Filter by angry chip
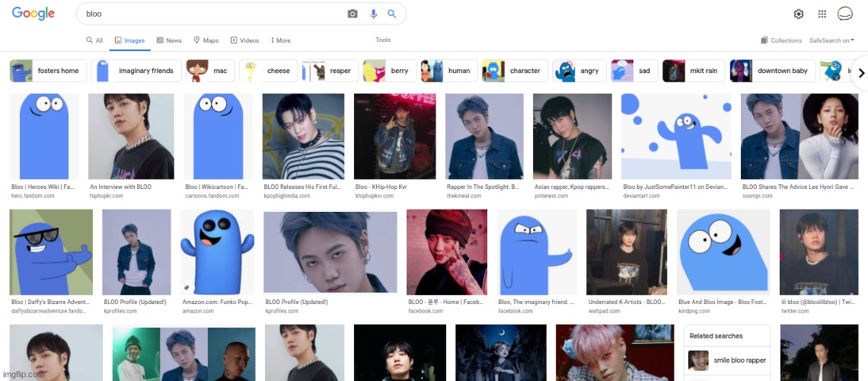The height and width of the screenshot is (381, 868). click(579, 71)
